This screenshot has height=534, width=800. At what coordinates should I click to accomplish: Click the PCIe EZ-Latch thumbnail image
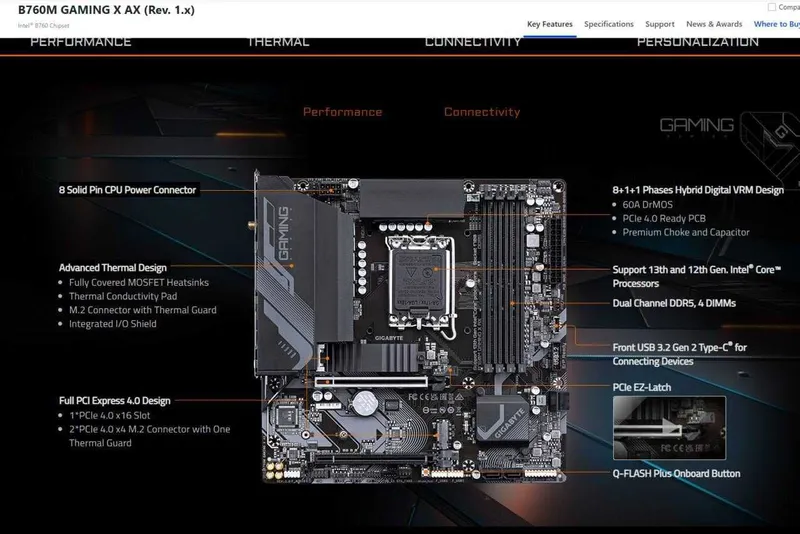[x=669, y=428]
